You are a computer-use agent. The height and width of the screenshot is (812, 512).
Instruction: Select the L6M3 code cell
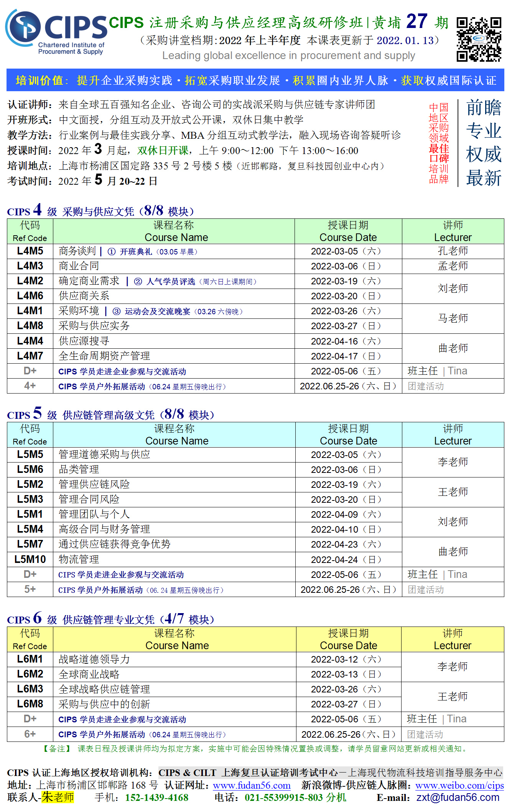coord(30,689)
